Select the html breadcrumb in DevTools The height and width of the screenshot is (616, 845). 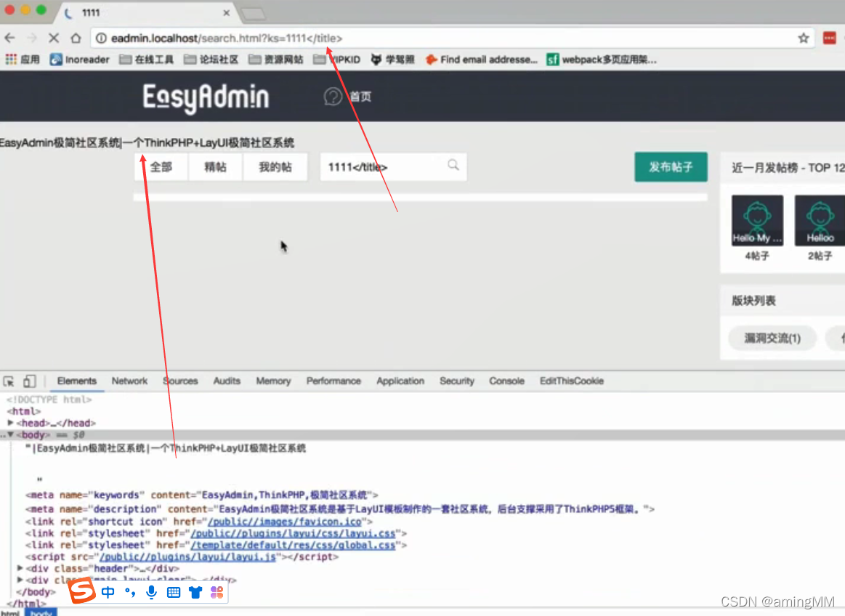pyautogui.click(x=9, y=613)
